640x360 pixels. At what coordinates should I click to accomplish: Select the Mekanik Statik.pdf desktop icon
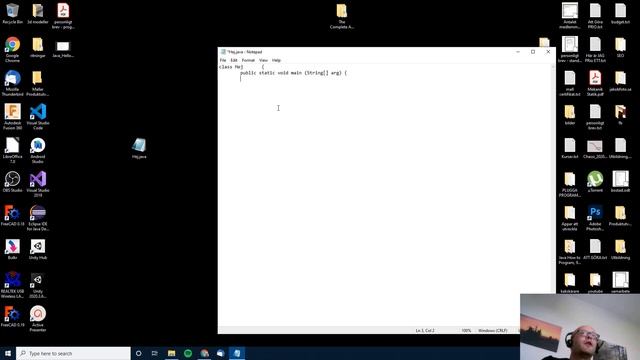point(595,83)
